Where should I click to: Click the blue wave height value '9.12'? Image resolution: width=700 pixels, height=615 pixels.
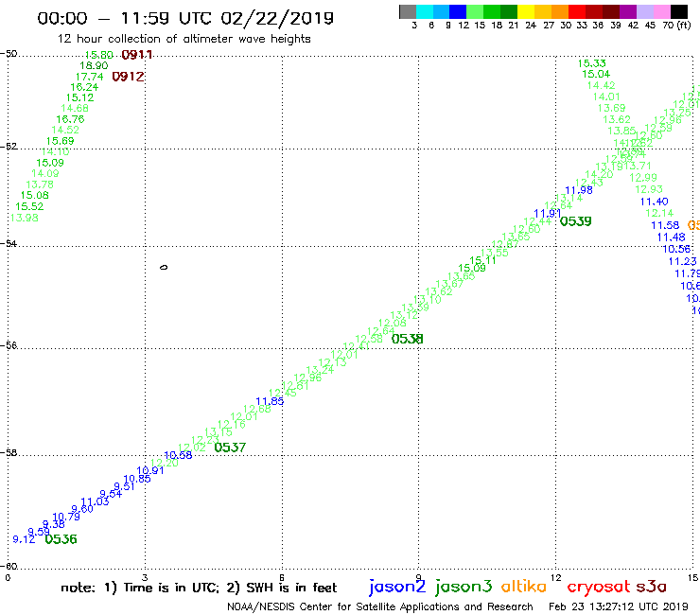(x=24, y=539)
